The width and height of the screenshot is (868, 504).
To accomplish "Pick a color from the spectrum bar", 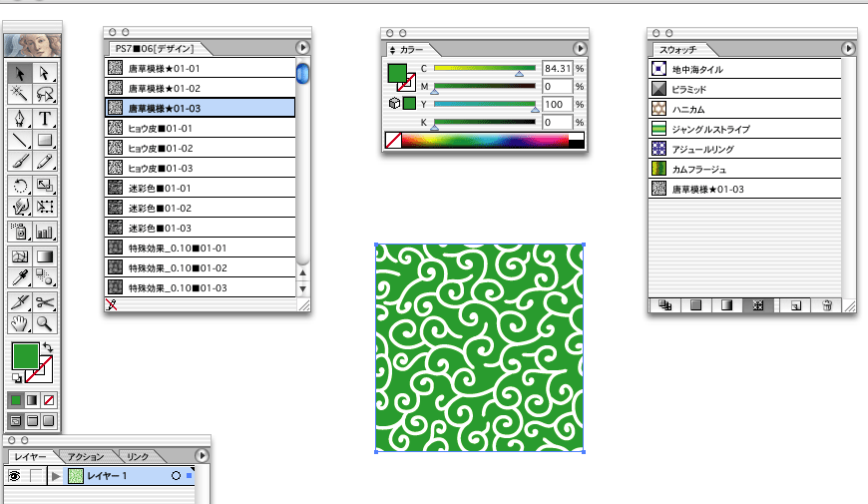I will (486, 140).
